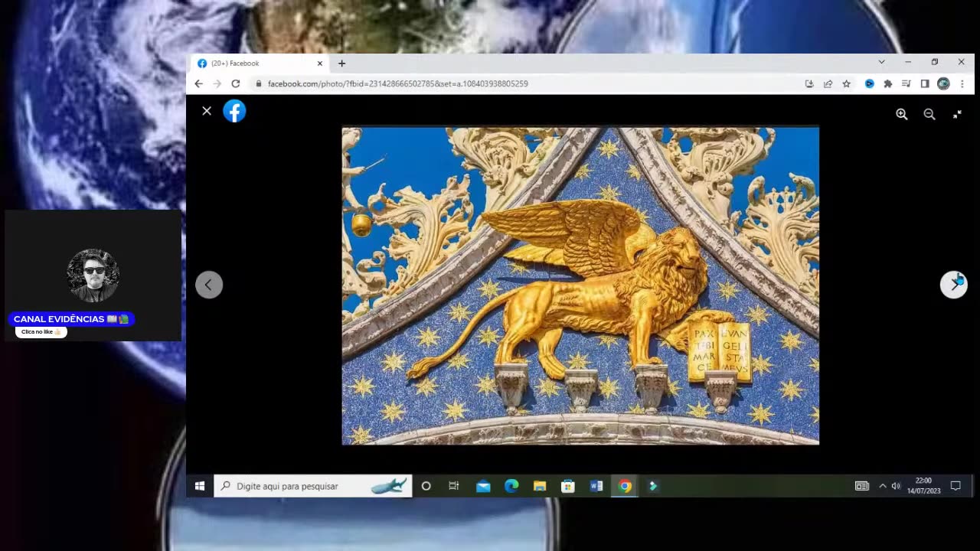Open Cortana circle in taskbar
This screenshot has width=980, height=551.
(x=426, y=486)
